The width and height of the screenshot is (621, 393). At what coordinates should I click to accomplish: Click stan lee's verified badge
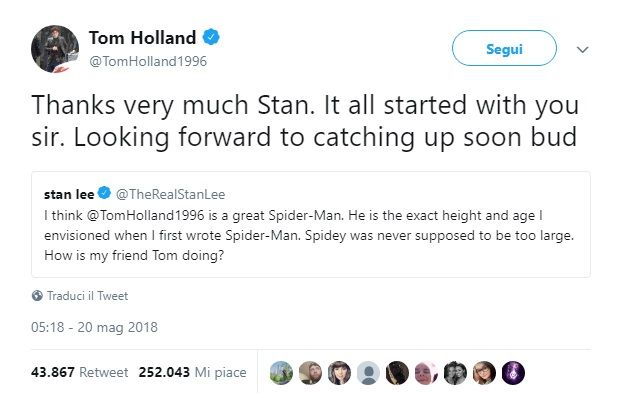pos(104,193)
